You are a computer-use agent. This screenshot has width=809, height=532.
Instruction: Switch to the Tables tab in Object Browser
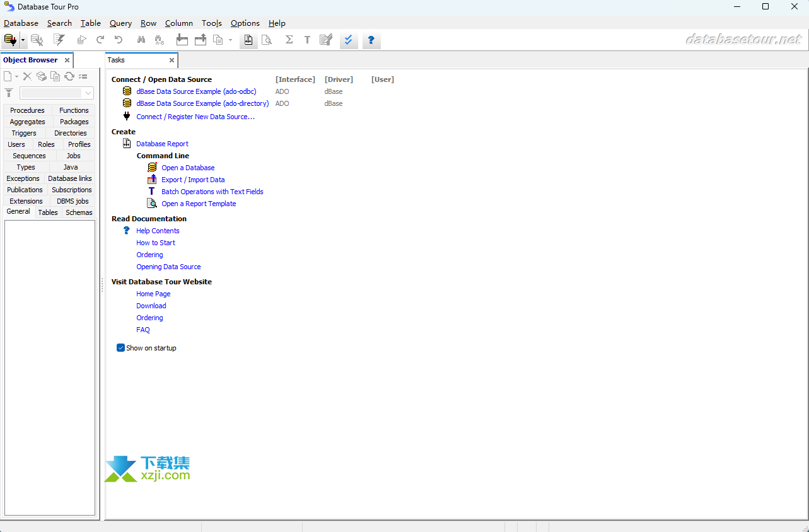(48, 212)
